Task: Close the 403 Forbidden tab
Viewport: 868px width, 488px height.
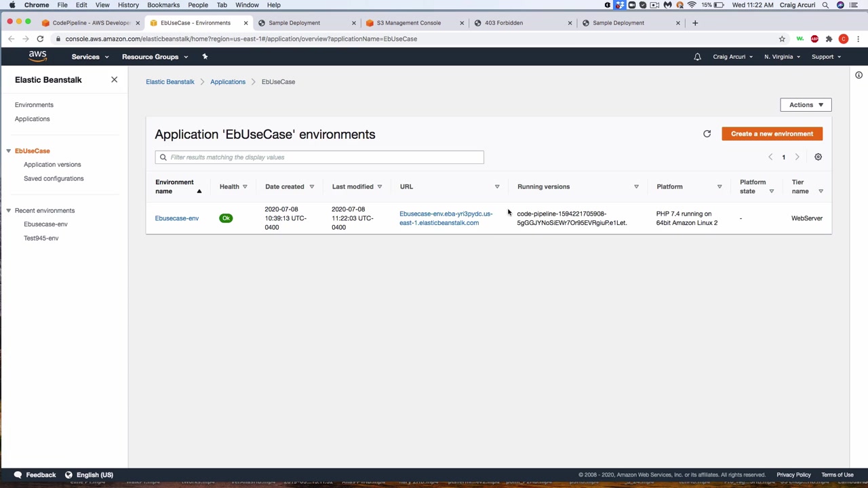Action: point(570,23)
